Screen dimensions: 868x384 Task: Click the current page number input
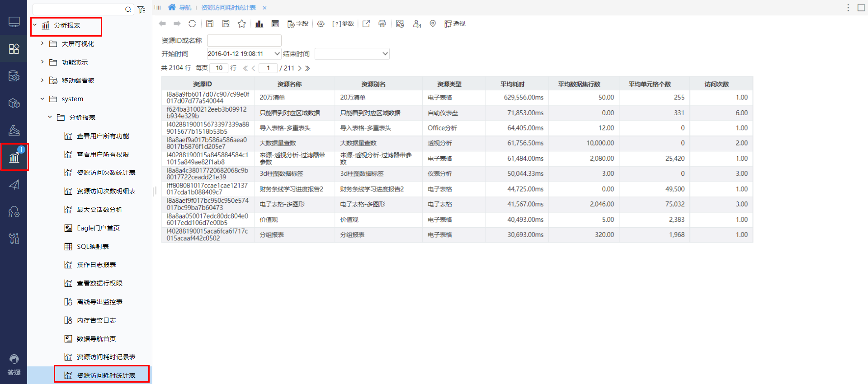tap(268, 68)
